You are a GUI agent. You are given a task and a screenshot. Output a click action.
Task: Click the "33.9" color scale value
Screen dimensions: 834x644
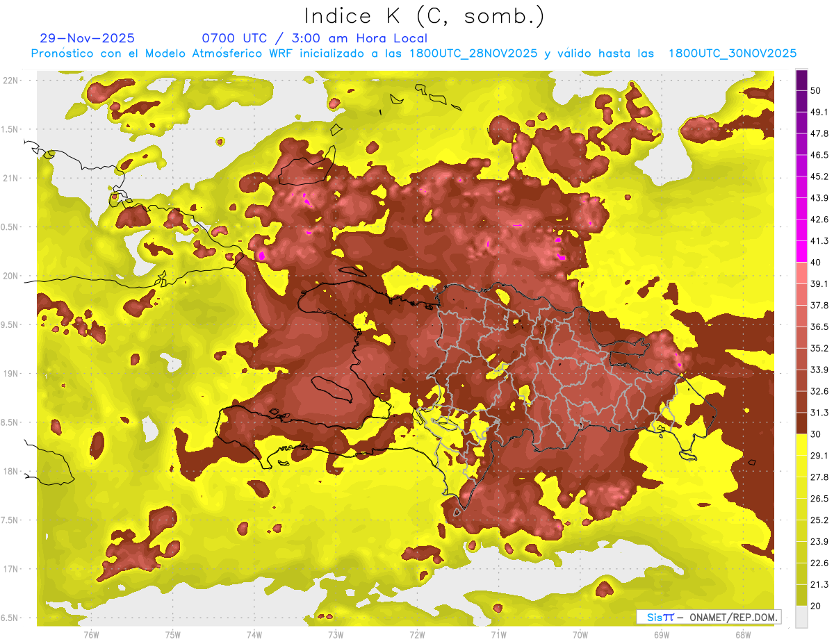[x=819, y=370]
